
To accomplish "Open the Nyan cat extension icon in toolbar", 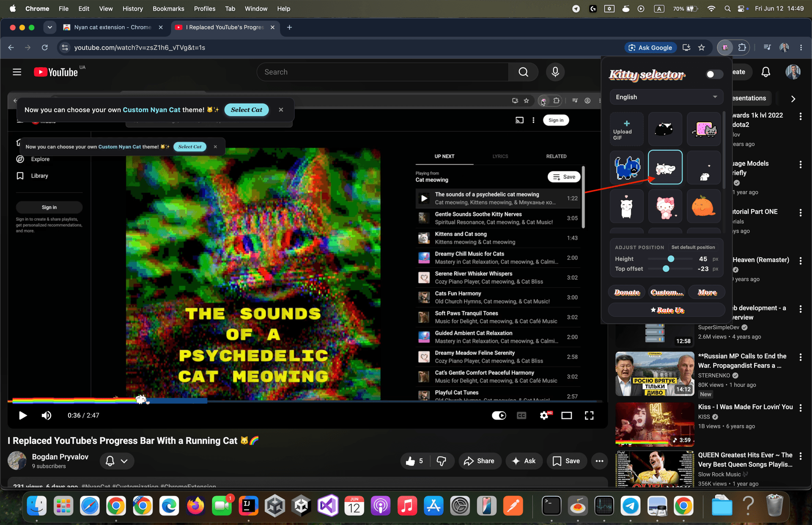I will (725, 47).
